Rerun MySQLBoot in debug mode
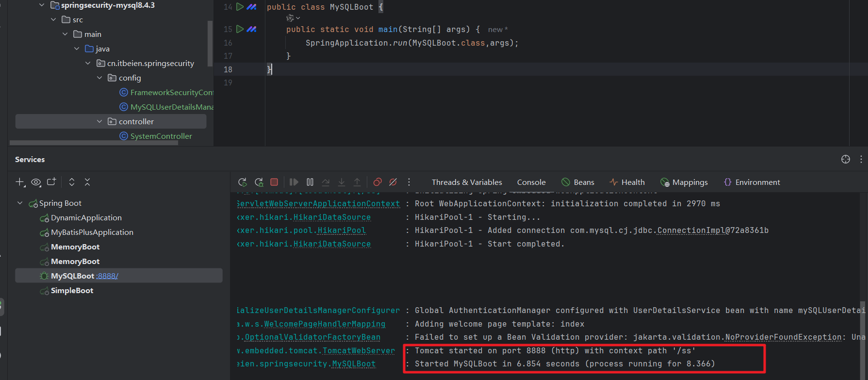The image size is (868, 380). 259,182
